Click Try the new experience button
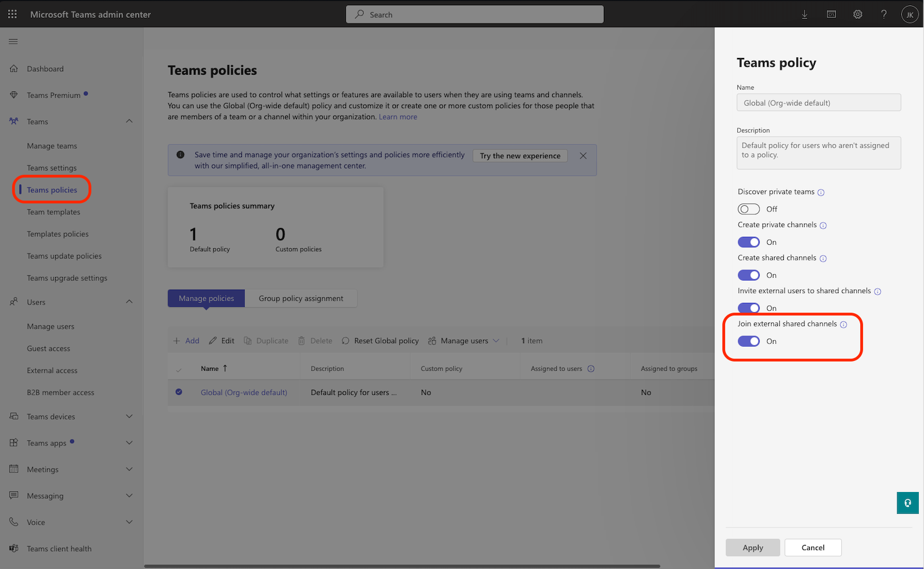 click(520, 156)
